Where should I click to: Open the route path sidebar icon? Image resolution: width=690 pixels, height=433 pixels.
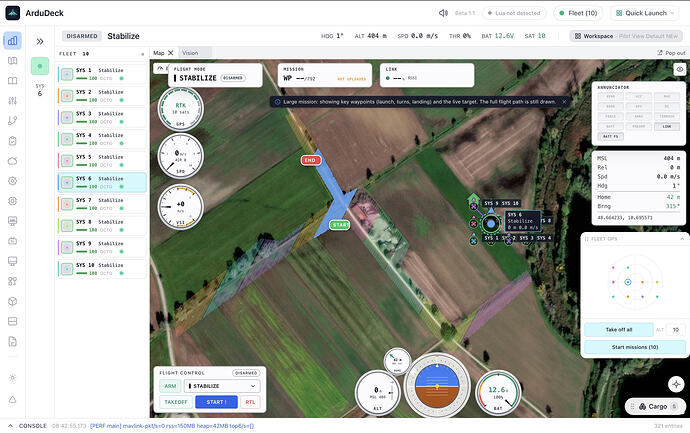point(12,121)
